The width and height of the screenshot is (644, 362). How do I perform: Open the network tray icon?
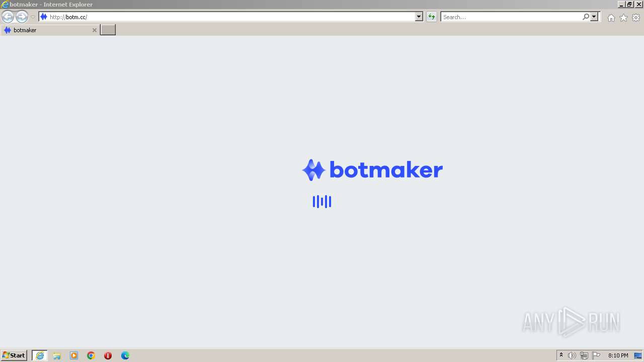584,355
